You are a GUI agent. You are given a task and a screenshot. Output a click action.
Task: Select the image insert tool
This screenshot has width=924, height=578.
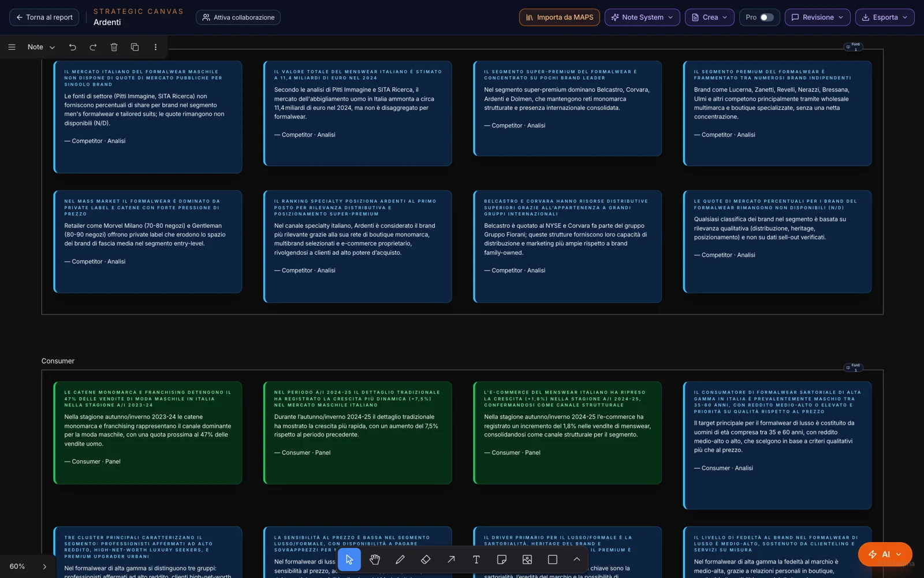point(527,560)
